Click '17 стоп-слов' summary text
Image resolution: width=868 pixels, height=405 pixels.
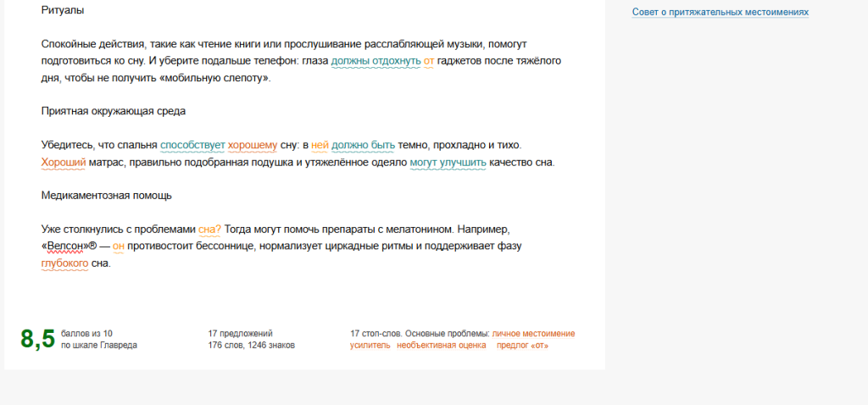tap(375, 334)
